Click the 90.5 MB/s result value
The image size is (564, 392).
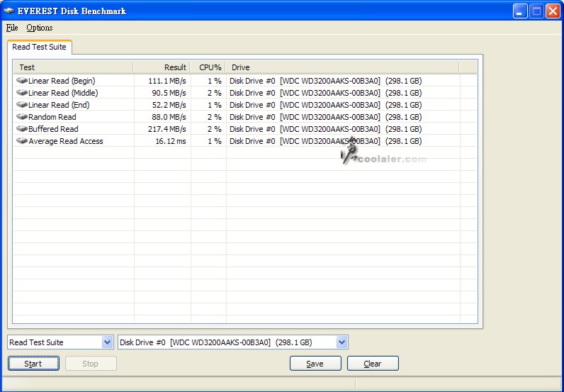[169, 93]
